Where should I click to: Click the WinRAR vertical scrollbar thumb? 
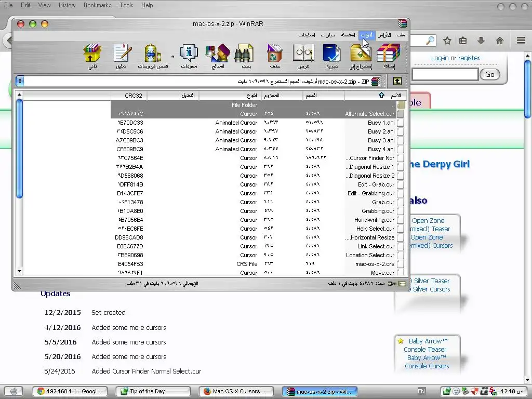[x=19, y=148]
